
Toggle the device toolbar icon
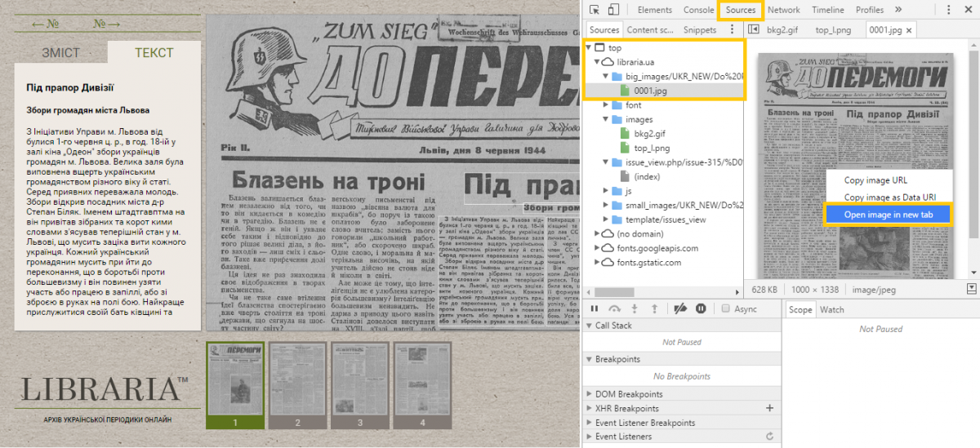(613, 10)
